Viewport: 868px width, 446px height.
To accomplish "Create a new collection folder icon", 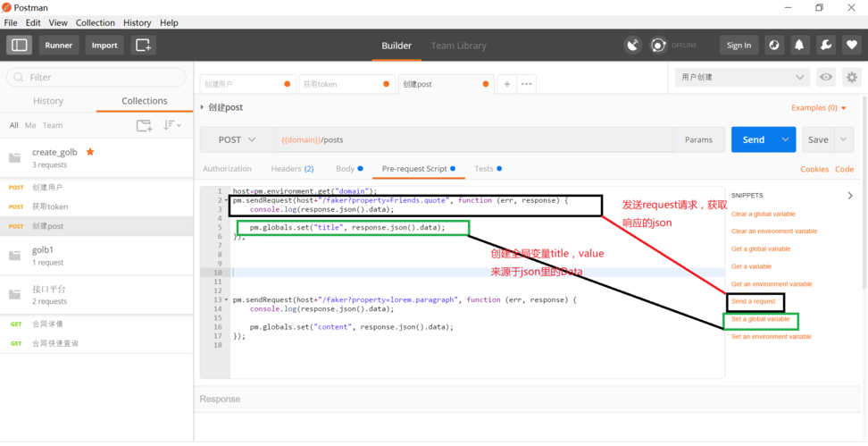I will tap(144, 126).
